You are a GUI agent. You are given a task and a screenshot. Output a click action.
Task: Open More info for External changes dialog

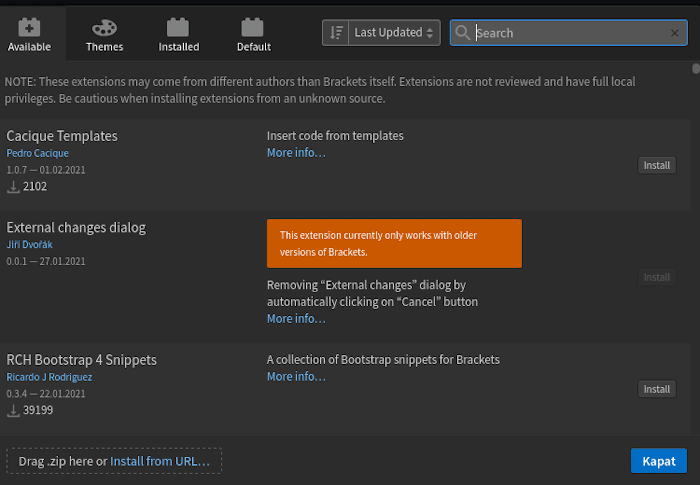coord(296,319)
